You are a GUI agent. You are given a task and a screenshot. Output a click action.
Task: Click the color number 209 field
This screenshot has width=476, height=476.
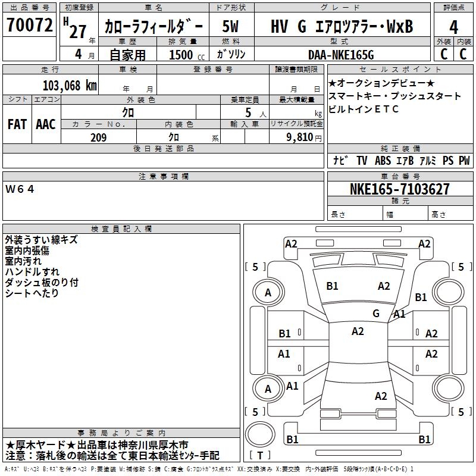[x=99, y=137]
